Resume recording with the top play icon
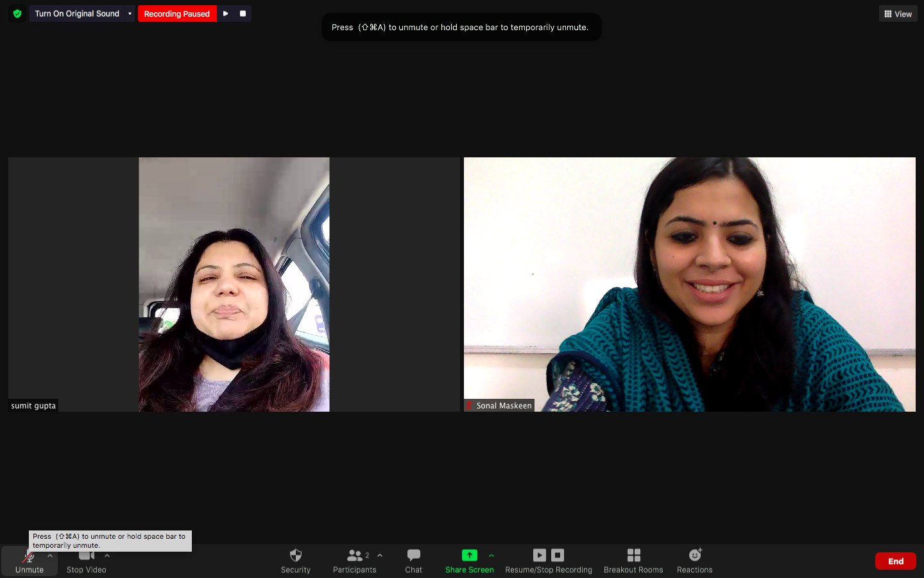 coord(226,13)
